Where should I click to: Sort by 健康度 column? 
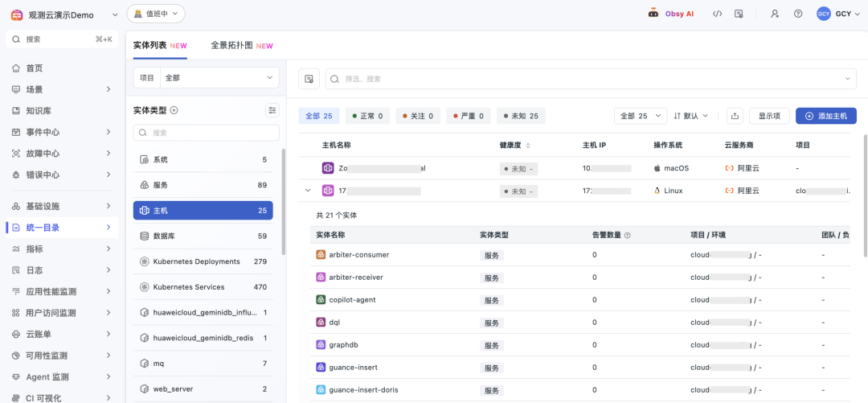[527, 146]
